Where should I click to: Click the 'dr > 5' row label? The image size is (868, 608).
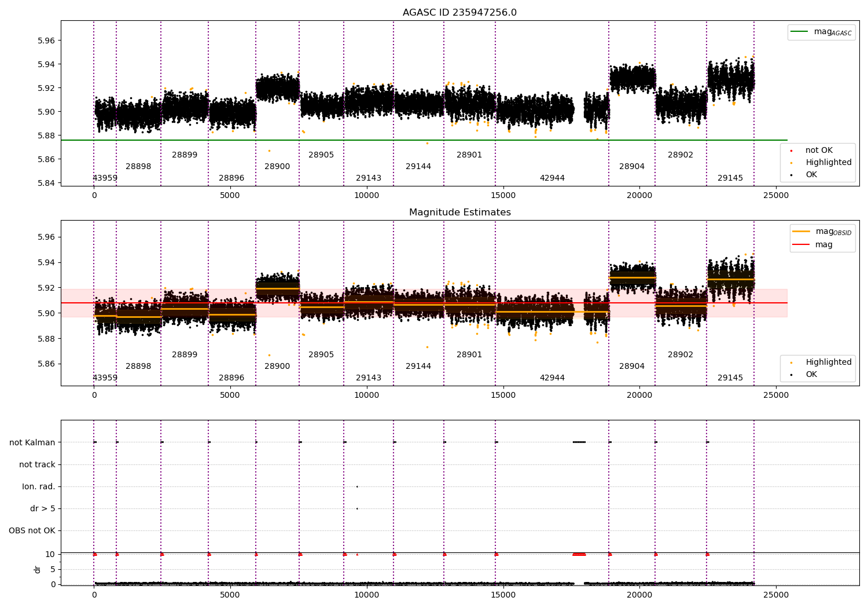[x=43, y=508]
